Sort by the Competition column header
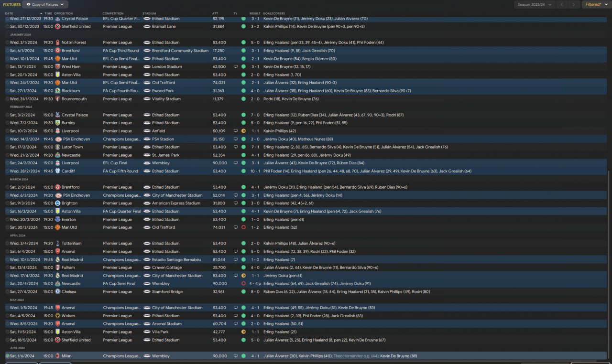Screen dimensions: 612x364 (x=113, y=13)
